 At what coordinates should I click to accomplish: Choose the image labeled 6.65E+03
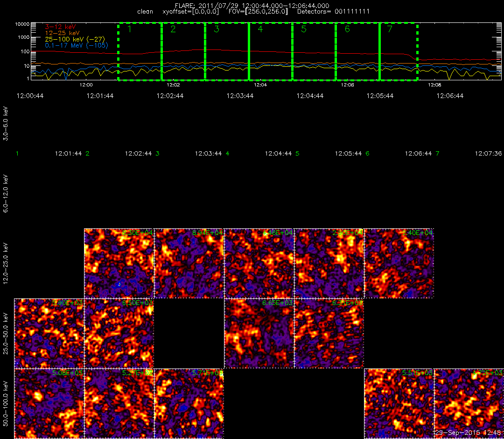(x=259, y=333)
